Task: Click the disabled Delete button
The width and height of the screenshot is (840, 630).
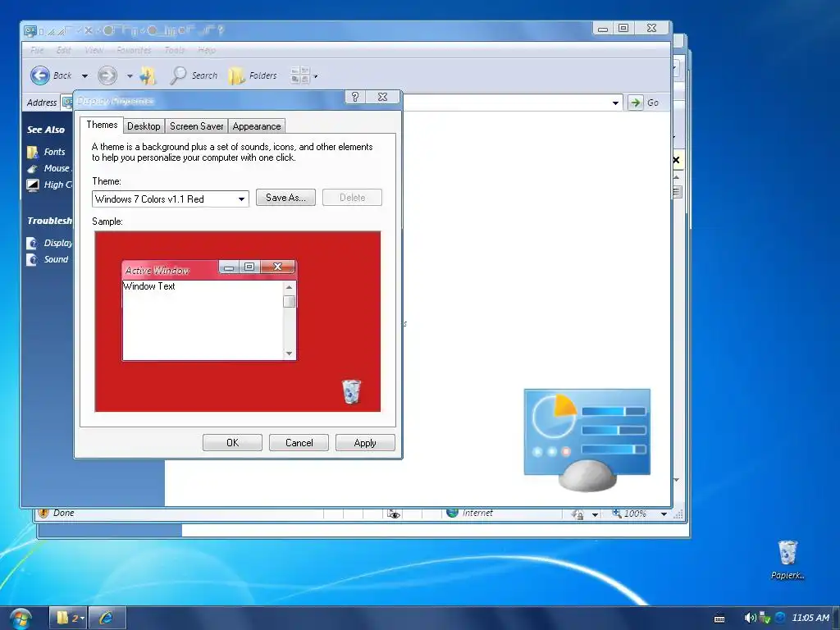Action: click(x=352, y=198)
